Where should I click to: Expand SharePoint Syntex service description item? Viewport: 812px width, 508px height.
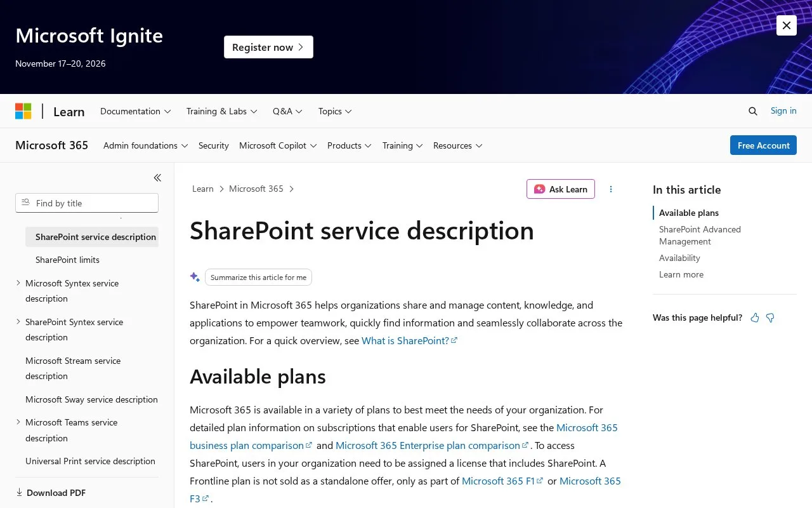coord(18,321)
